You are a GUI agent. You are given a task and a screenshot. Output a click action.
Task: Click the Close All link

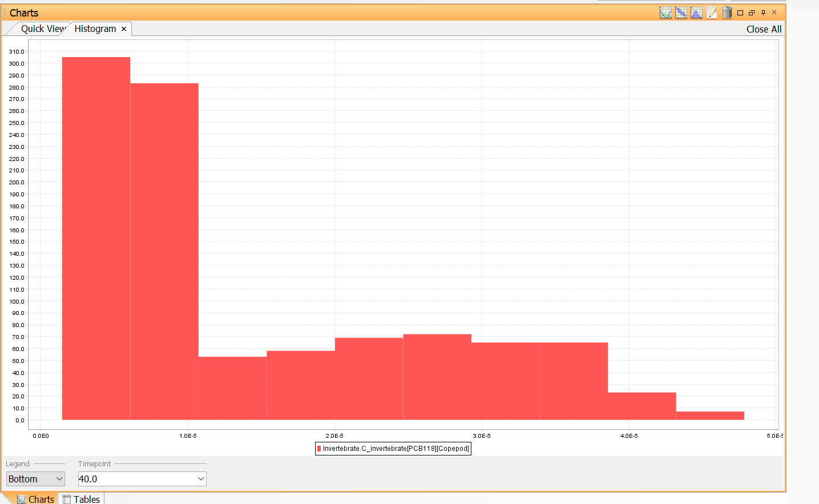[764, 29]
